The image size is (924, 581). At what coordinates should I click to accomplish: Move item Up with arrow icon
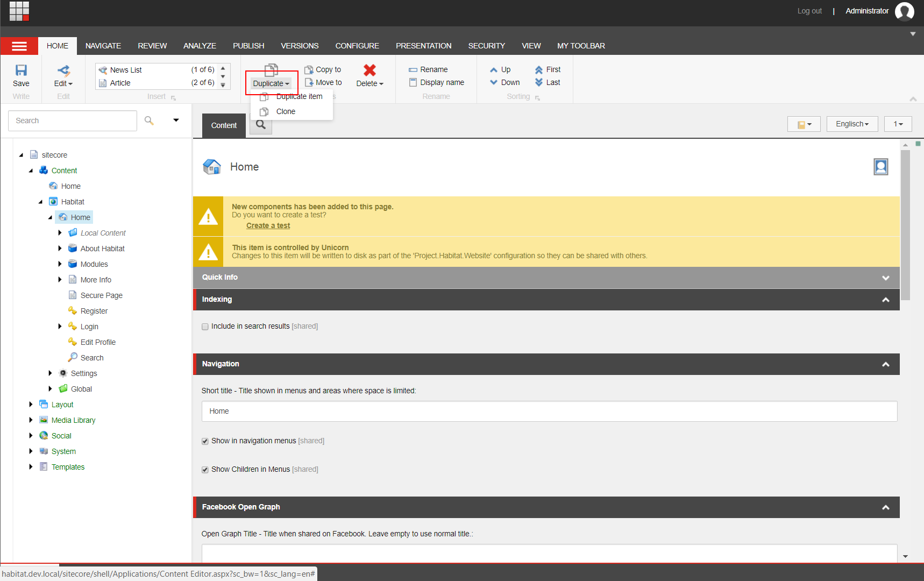pyautogui.click(x=494, y=69)
